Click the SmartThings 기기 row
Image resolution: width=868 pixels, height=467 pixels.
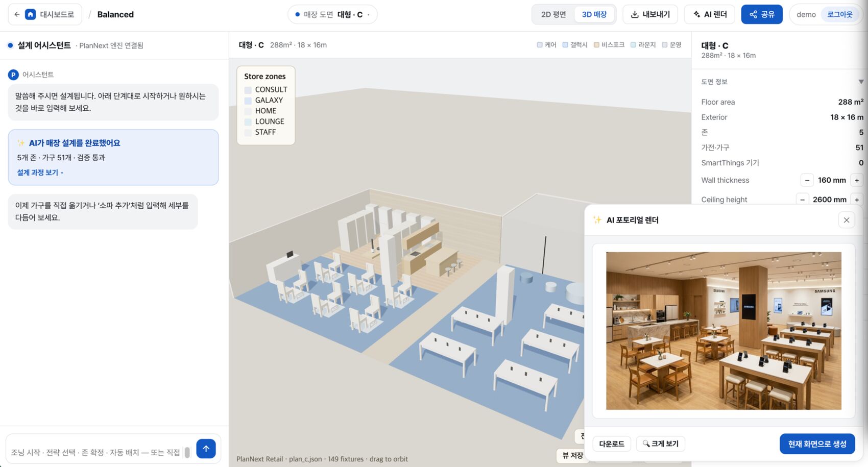point(782,163)
